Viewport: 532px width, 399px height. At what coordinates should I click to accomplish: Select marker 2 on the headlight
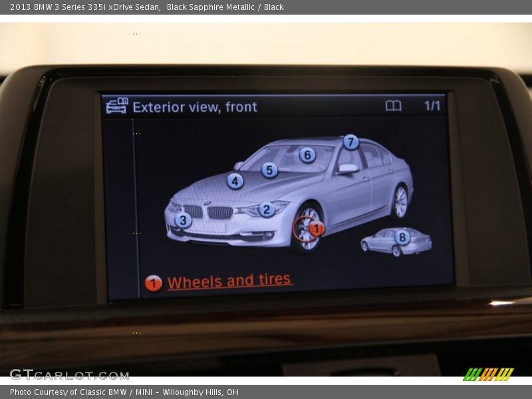267,209
